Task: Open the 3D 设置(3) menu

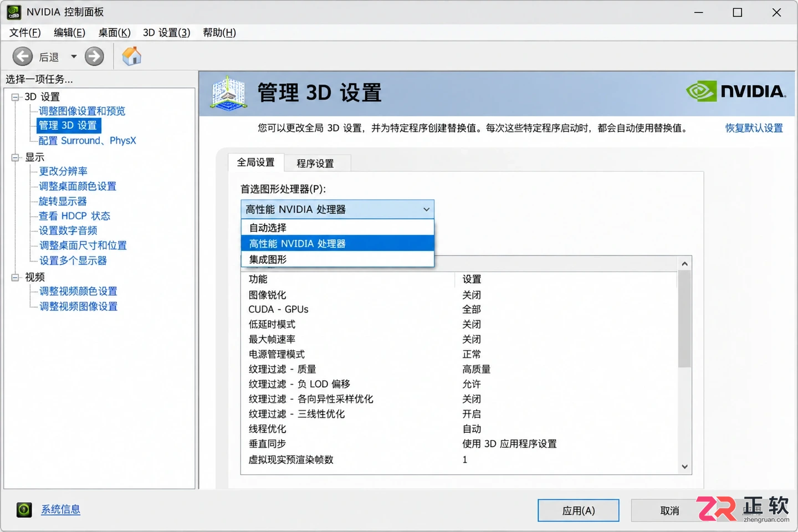Action: pos(166,33)
